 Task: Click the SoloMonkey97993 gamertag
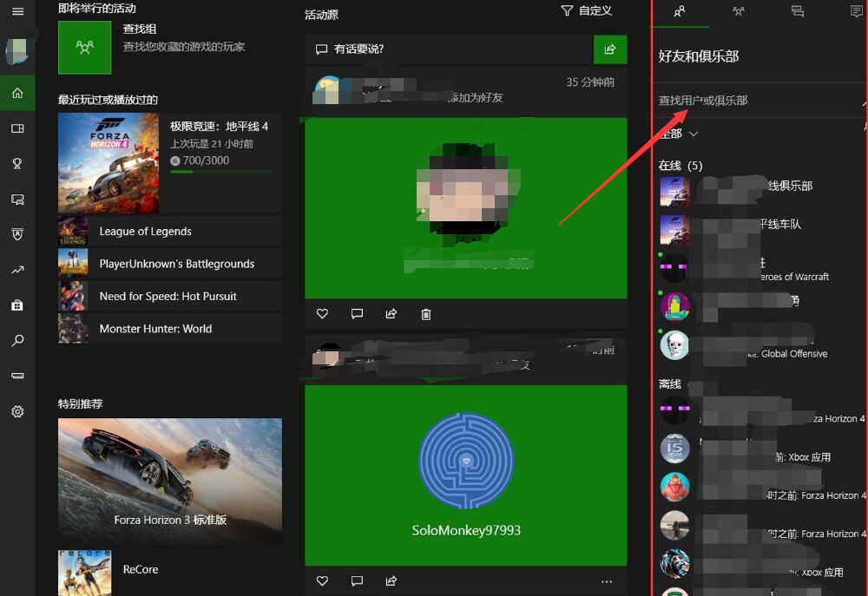466,530
